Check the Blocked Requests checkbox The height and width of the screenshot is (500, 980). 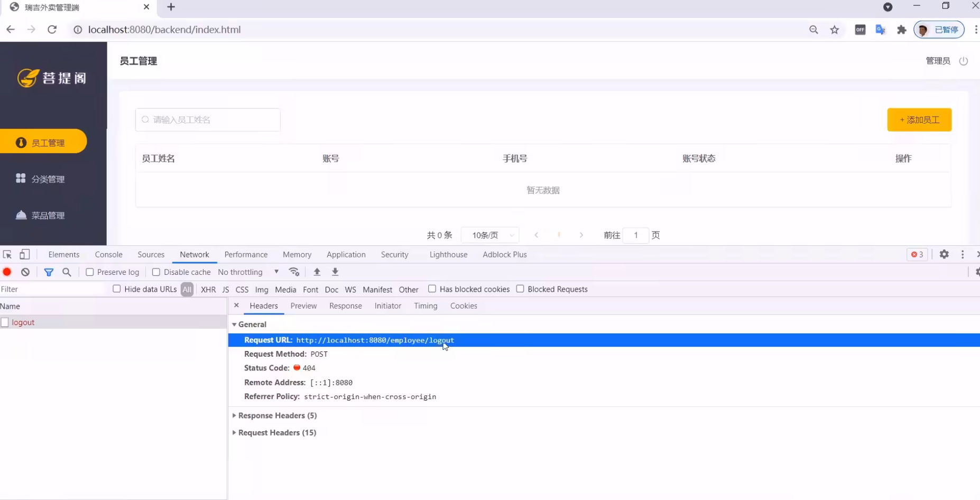pos(520,289)
